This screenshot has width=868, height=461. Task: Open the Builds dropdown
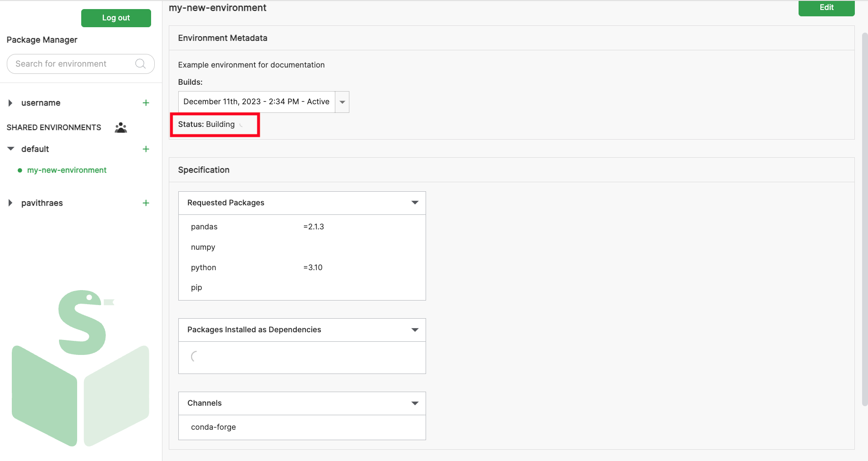coord(342,102)
